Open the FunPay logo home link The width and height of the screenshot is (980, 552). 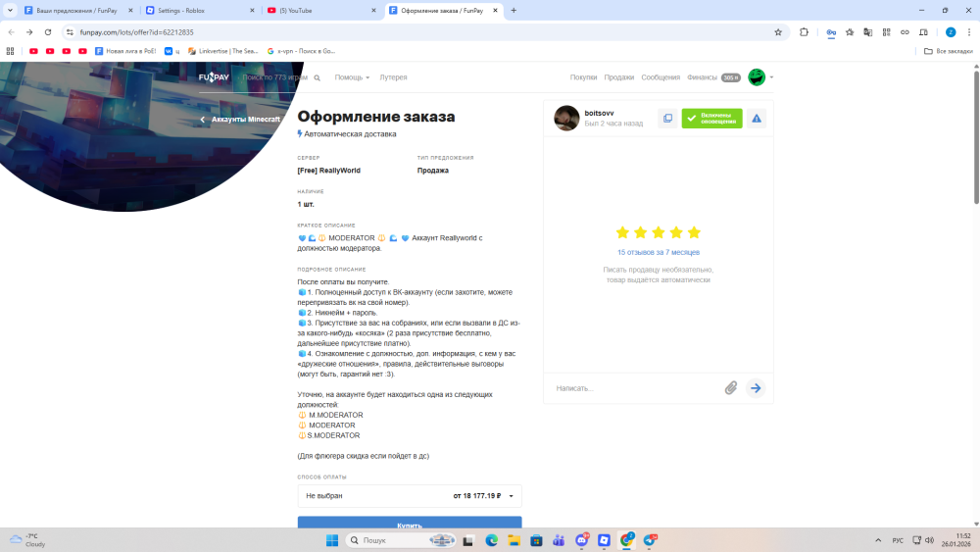[214, 76]
